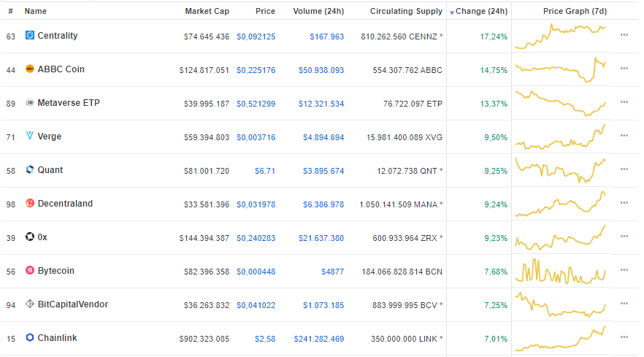Open the more-options dots for Chainlink
This screenshot has width=644, height=357.
pos(624,337)
